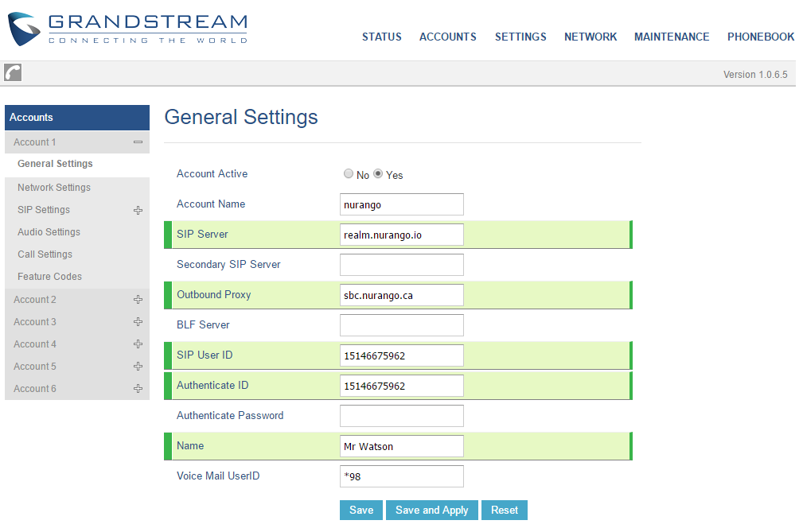
Task: Click the Save button
Action: (x=361, y=510)
